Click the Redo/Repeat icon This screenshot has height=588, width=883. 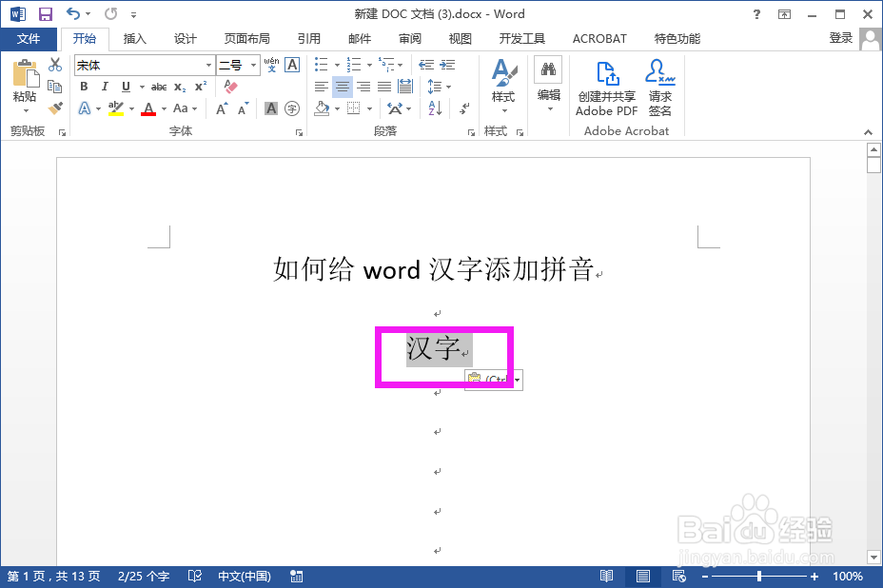[x=111, y=13]
